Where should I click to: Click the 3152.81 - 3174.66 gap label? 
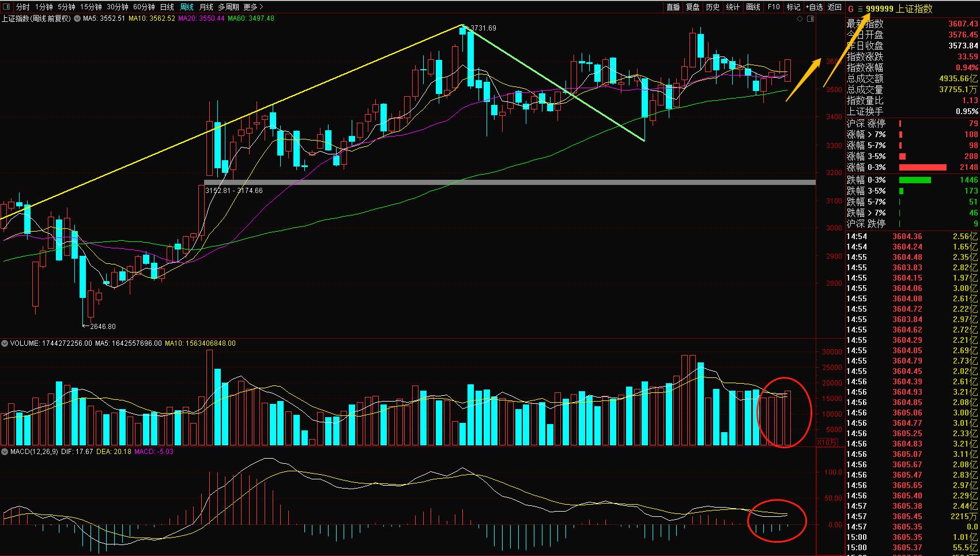tap(234, 191)
